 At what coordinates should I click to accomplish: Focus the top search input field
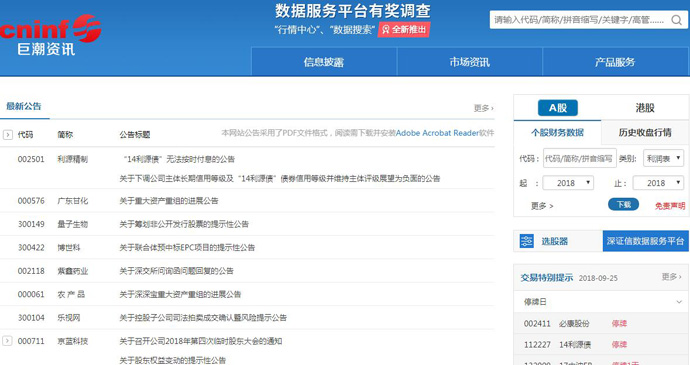tap(579, 20)
